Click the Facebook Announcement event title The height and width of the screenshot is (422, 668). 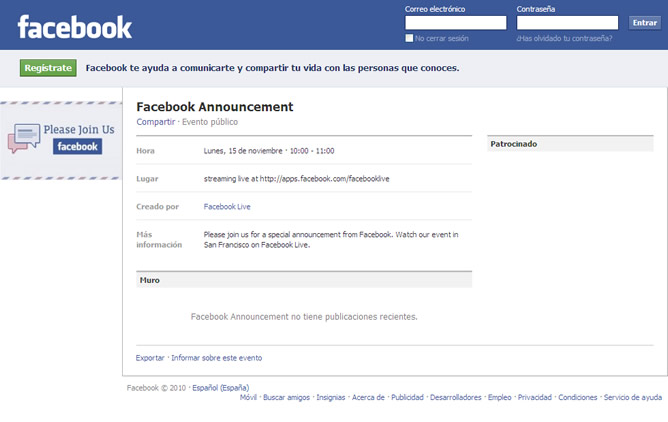click(x=215, y=106)
